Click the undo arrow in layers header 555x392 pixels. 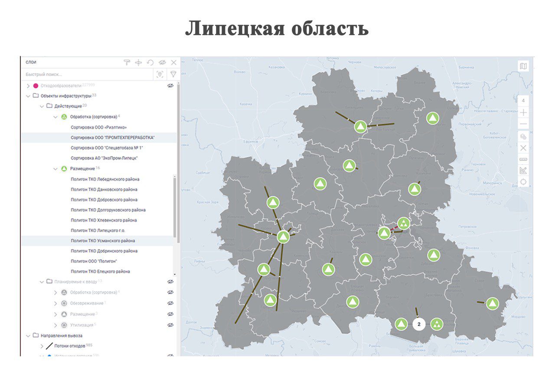click(150, 62)
